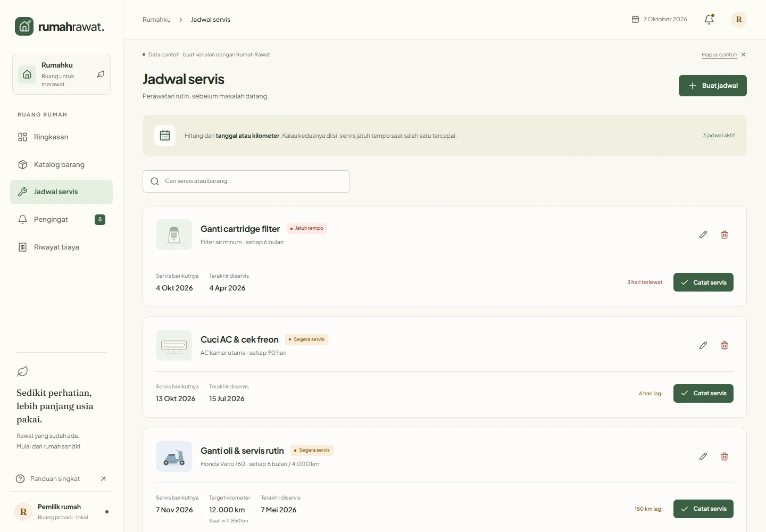Screen dimensions: 766x532
Task: Click the scooter thumbnail
Action: (x=174, y=456)
